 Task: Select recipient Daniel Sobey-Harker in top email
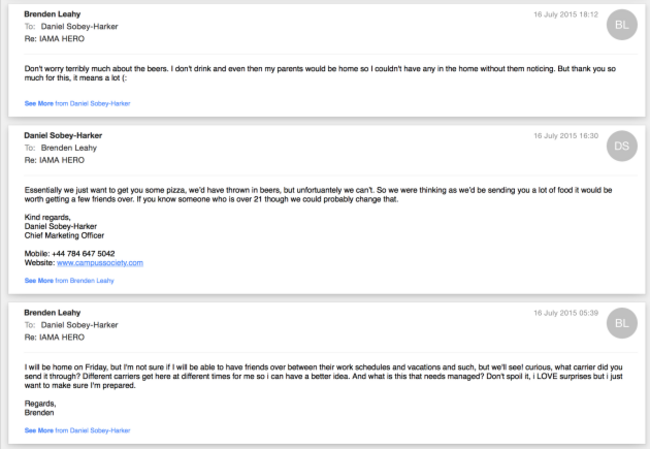[79, 27]
